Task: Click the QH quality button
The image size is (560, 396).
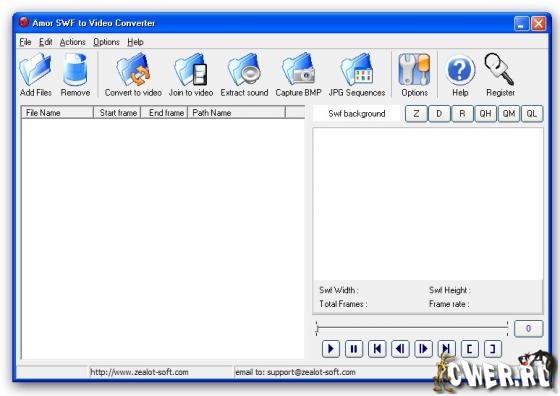Action: click(x=485, y=114)
